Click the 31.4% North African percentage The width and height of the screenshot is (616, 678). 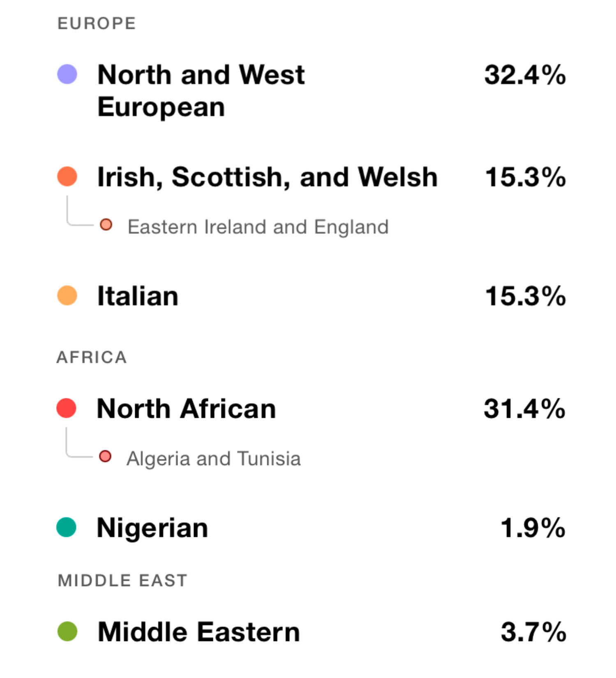[x=524, y=409]
